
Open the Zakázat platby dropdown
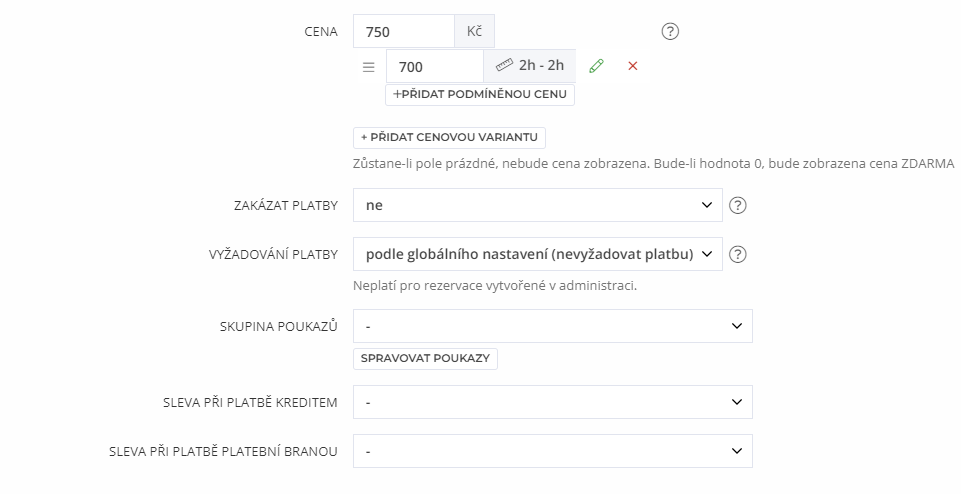coord(537,206)
